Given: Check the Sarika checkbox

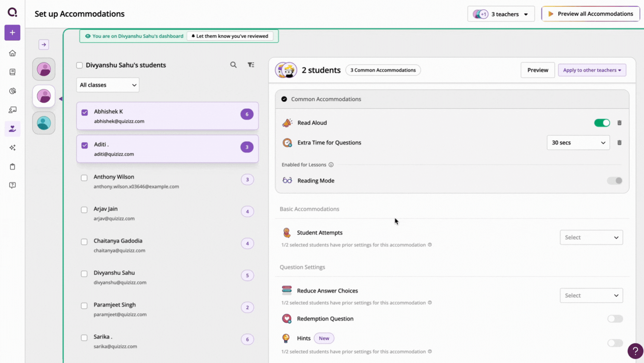Looking at the screenshot, I should (84, 338).
